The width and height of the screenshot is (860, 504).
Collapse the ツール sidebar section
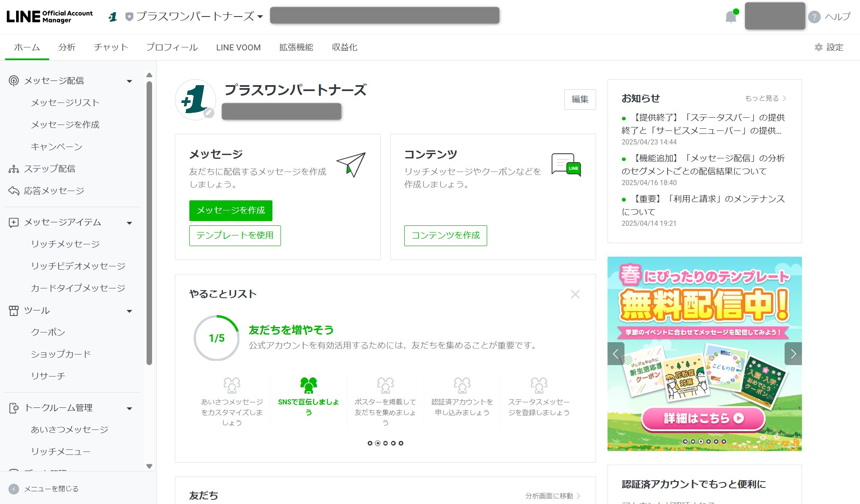[129, 311]
